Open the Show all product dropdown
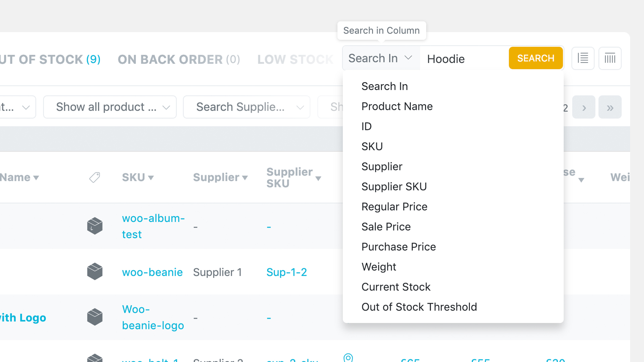This screenshot has width=644, height=362. (110, 107)
